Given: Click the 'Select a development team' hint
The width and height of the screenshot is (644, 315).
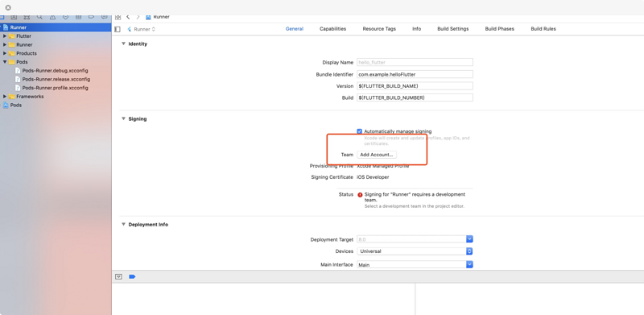Looking at the screenshot, I should [415, 206].
